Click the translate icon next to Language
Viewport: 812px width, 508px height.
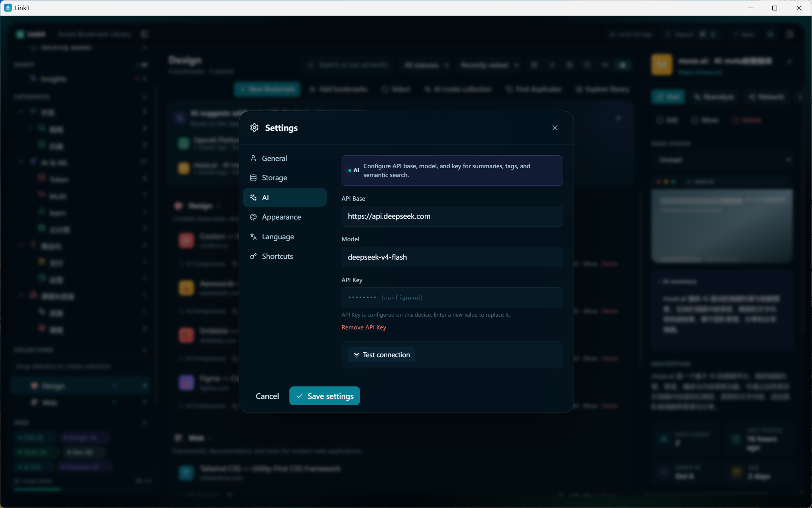pyautogui.click(x=253, y=236)
